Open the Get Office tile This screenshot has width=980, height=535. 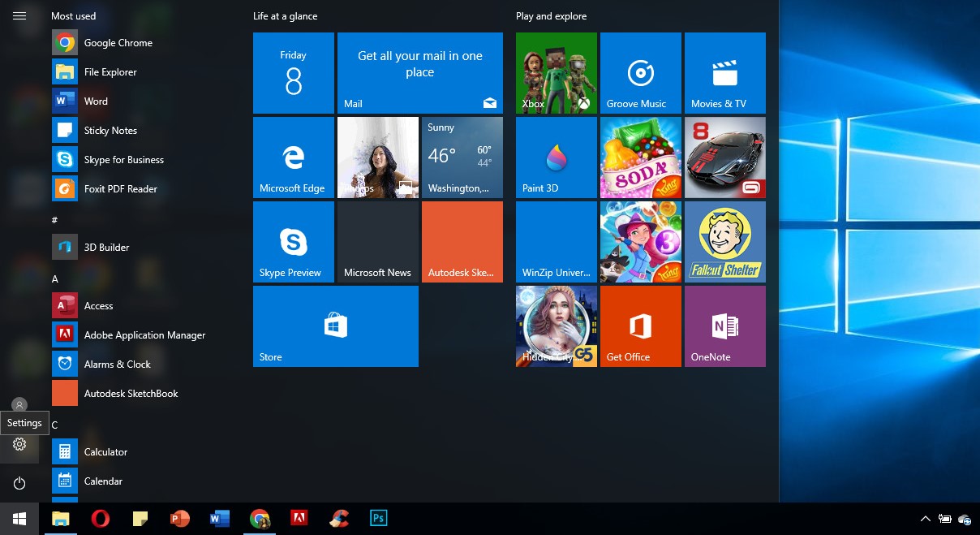click(641, 326)
